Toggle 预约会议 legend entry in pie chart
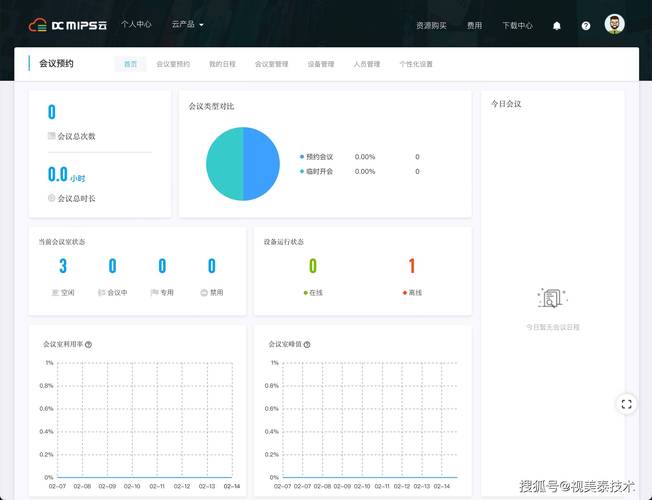This screenshot has width=652, height=500. coord(316,157)
